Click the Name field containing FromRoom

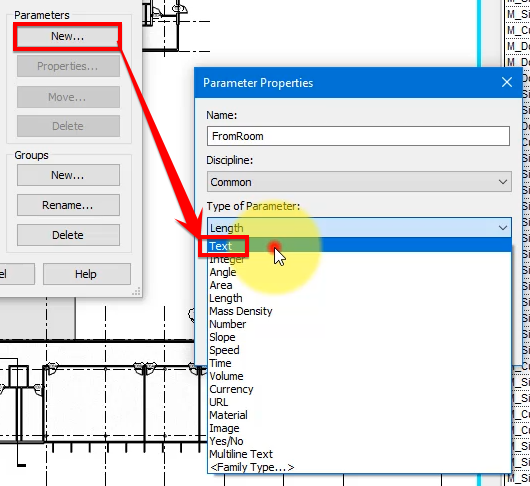(358, 136)
